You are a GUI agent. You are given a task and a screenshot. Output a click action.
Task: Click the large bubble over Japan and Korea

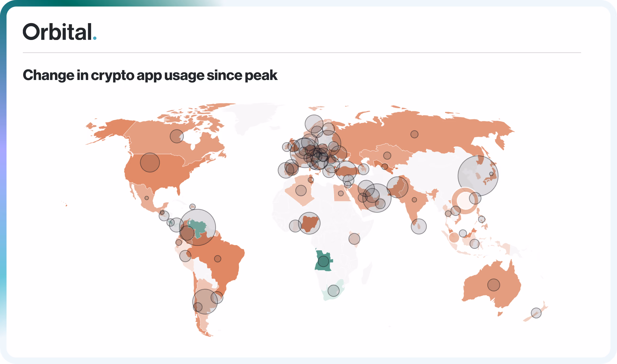point(478,176)
